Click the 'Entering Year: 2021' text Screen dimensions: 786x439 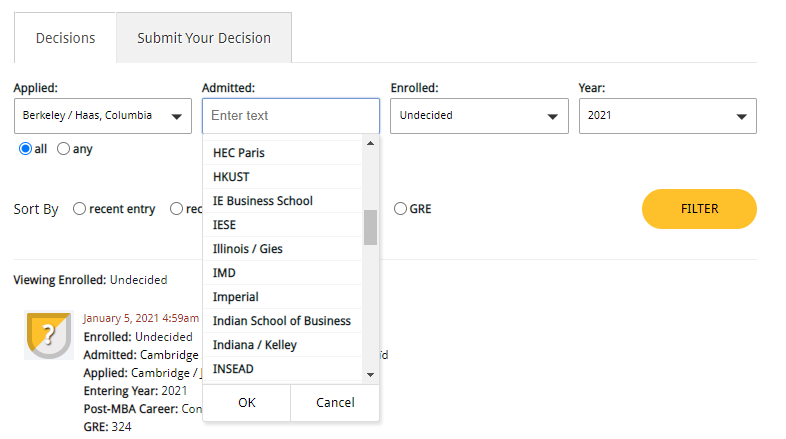(x=135, y=391)
